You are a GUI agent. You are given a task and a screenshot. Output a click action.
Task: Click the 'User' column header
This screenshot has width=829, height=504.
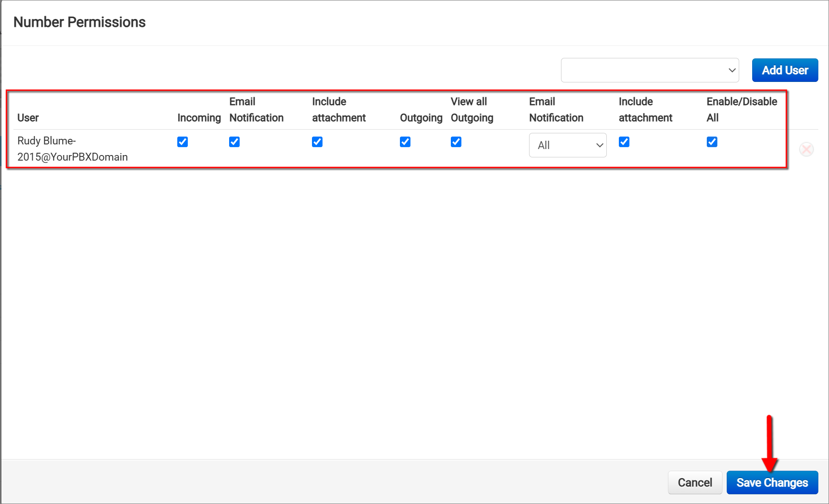pos(28,118)
